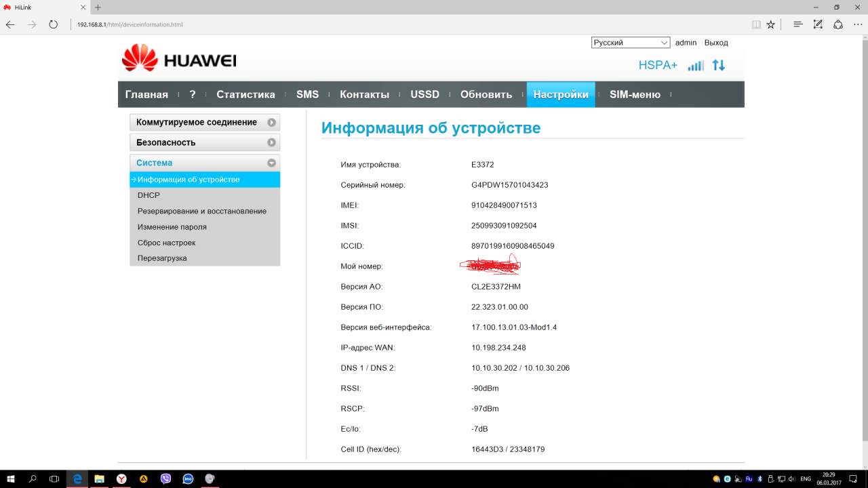This screenshot has height=488, width=868.
Task: Open the Edge reading view icon
Action: coord(756,24)
